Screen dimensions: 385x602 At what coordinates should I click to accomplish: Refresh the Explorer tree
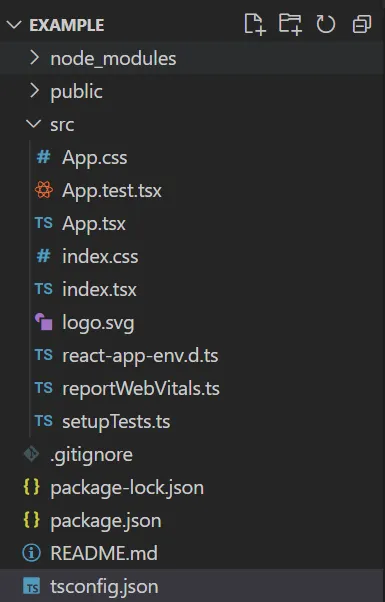click(x=326, y=25)
